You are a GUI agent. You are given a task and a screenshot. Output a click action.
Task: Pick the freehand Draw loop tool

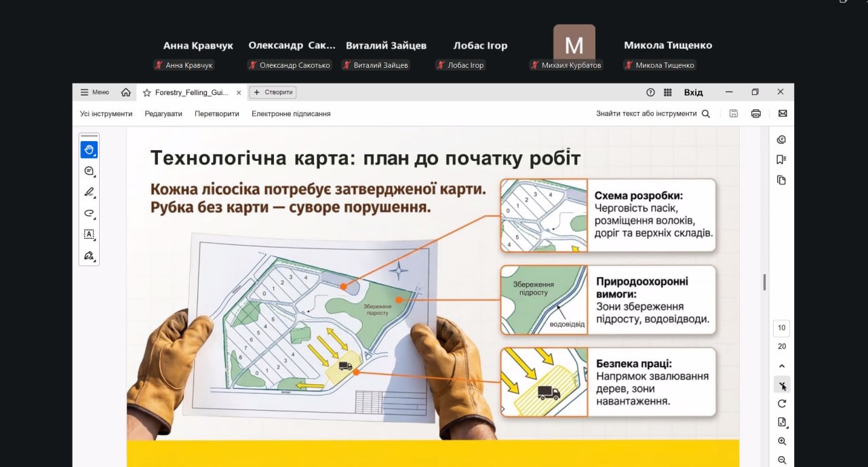click(x=89, y=213)
